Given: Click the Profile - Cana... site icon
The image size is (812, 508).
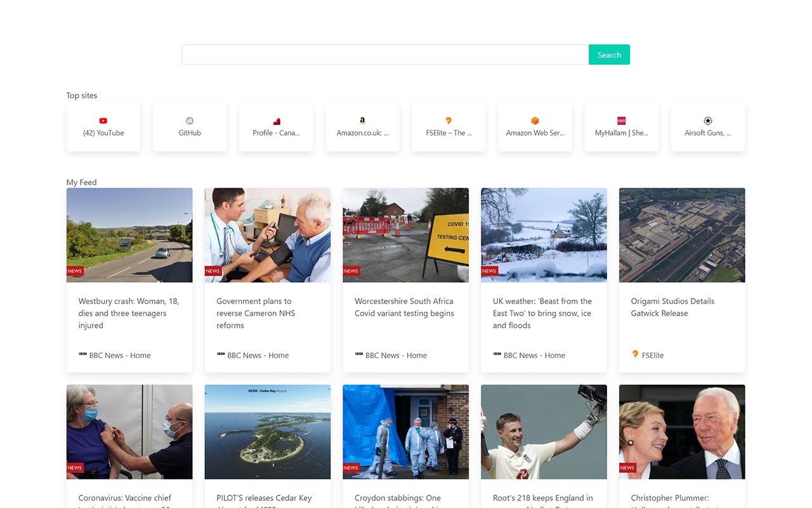Looking at the screenshot, I should [276, 121].
